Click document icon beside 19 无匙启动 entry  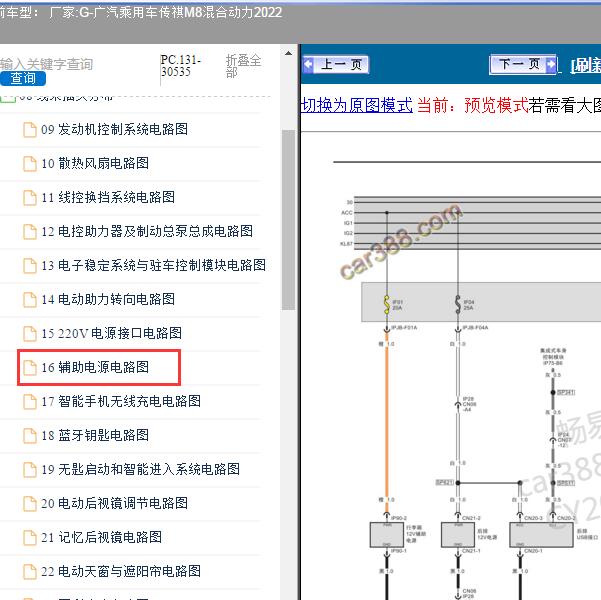pos(30,470)
